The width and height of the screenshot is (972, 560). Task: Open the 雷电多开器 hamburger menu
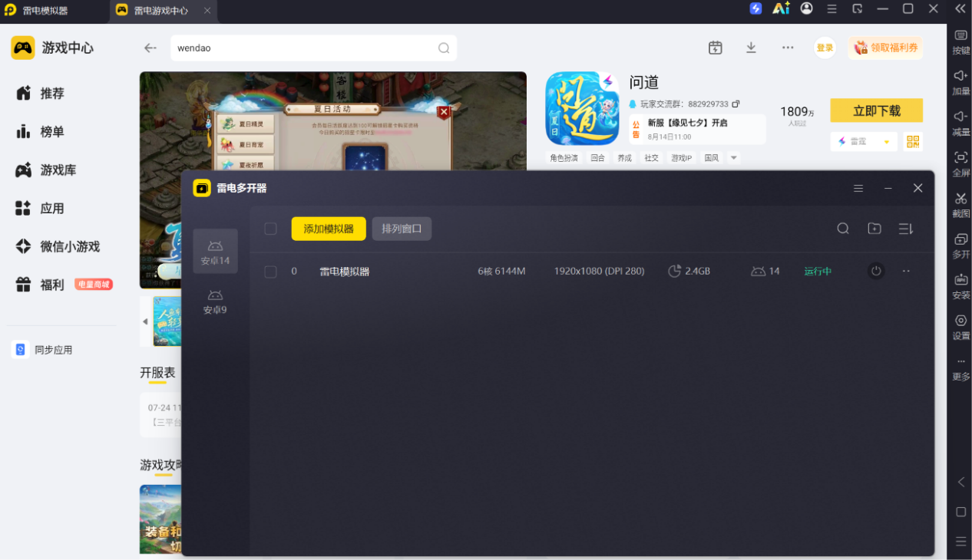coord(858,188)
